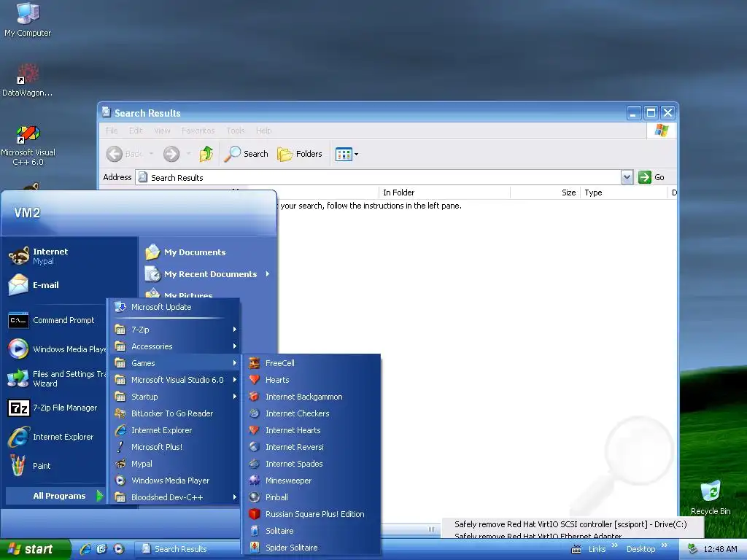Select Safely remove Red Hat VirtIO SCSI controller
Screen dimensions: 747x560
coord(570,524)
